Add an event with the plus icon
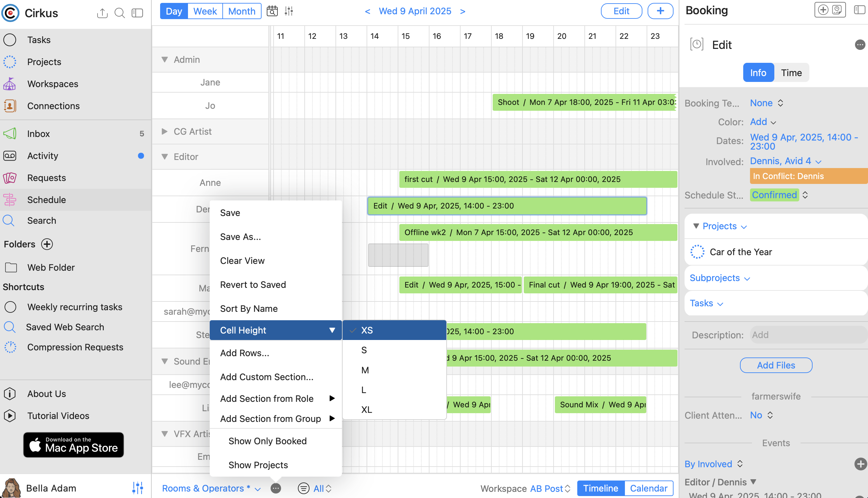868x498 pixels. click(860, 464)
